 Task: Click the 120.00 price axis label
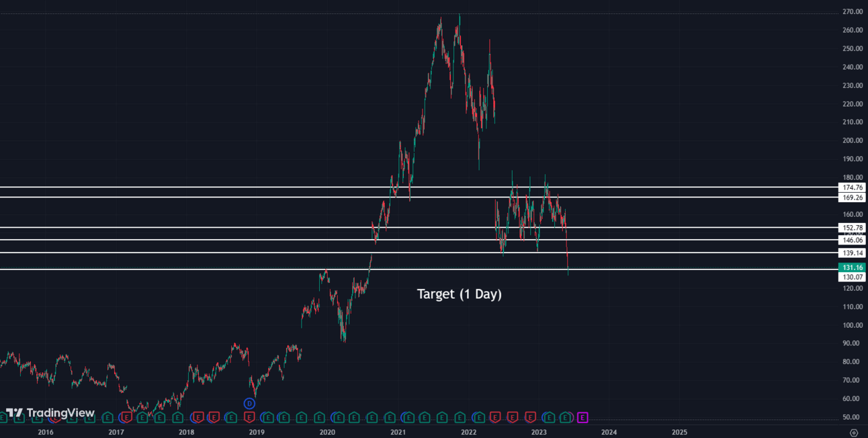(851, 288)
